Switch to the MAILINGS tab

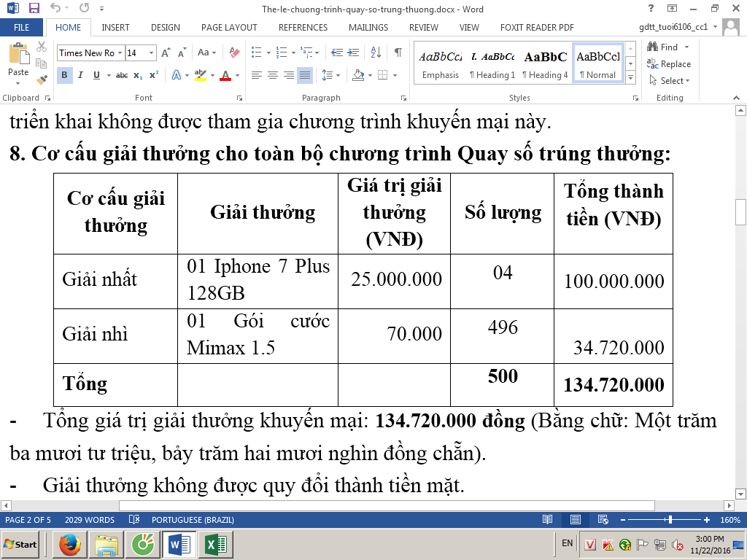(368, 27)
